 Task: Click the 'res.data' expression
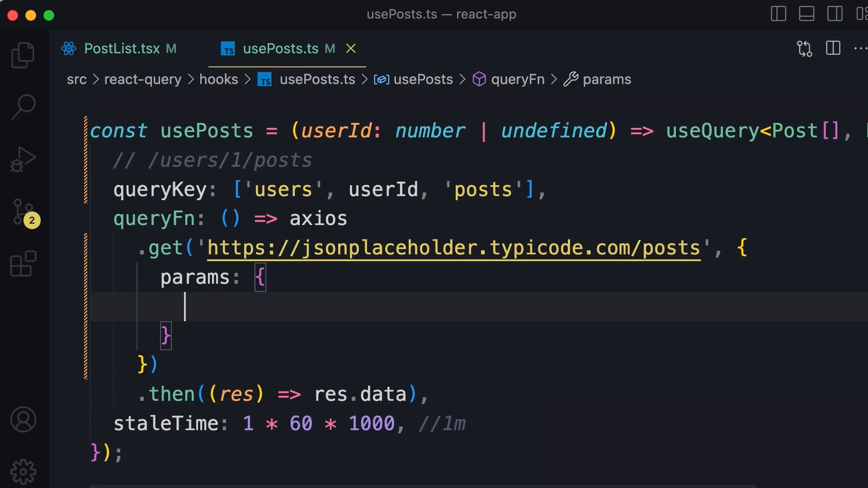pos(360,394)
